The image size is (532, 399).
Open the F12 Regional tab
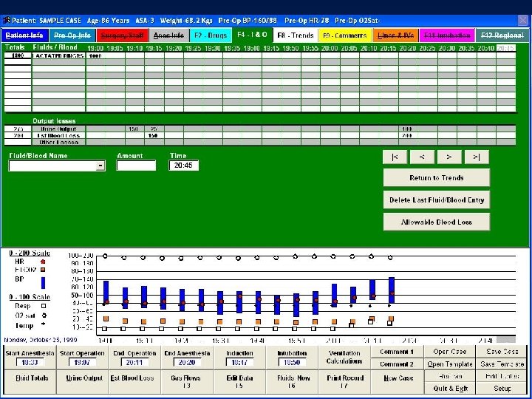502,35
